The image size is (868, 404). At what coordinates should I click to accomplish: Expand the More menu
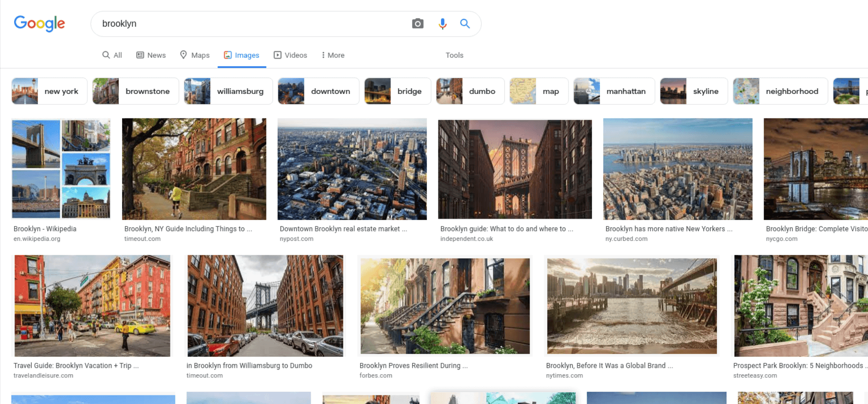[x=333, y=55]
